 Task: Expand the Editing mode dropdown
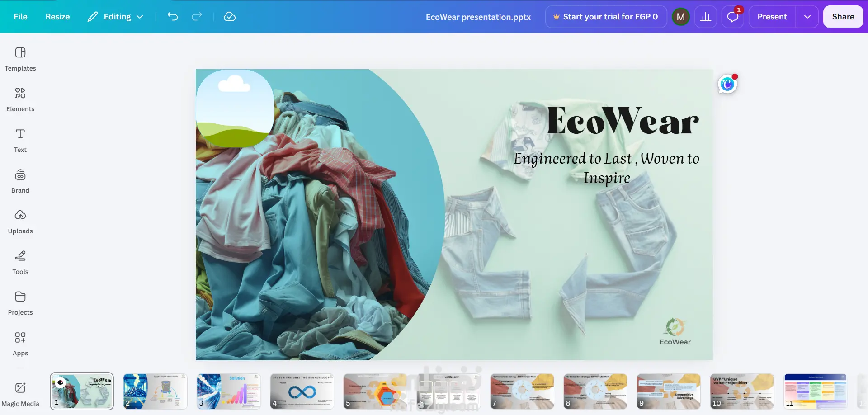[115, 17]
